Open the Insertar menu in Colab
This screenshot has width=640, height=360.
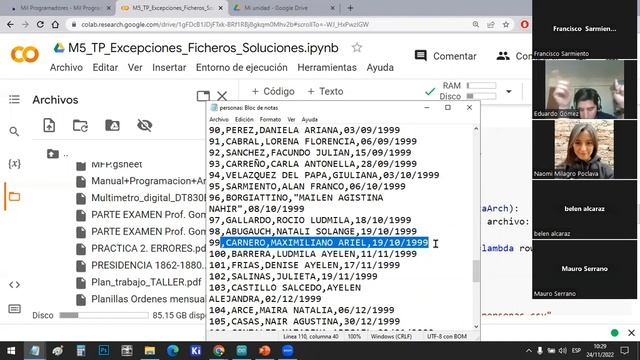[x=169, y=67]
